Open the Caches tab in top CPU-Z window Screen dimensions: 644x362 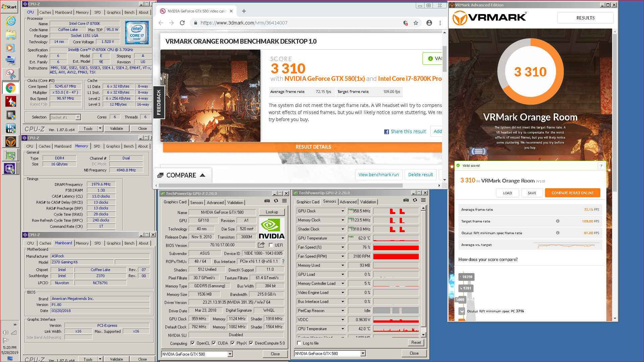45,12
